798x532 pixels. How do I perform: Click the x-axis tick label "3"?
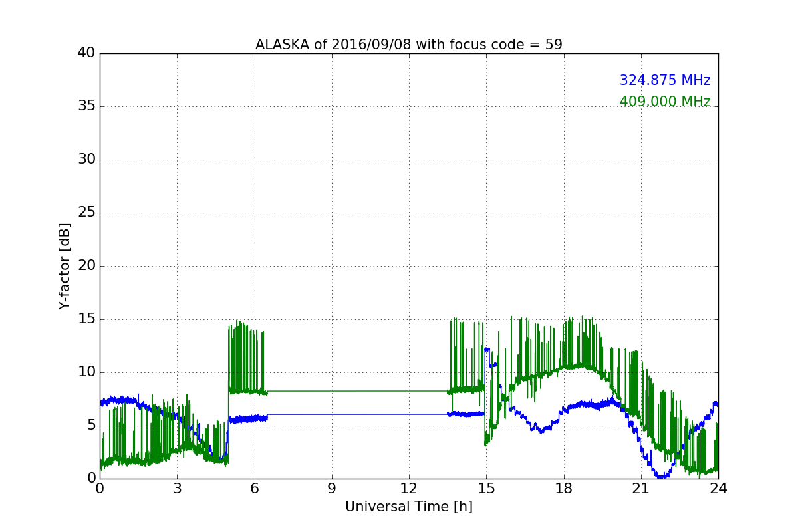177,489
